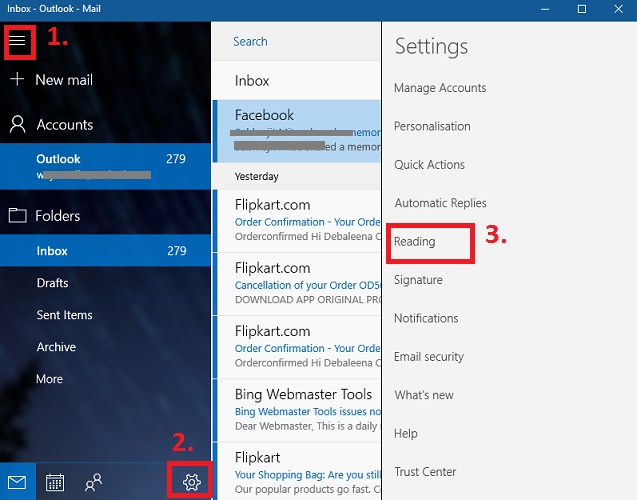Open Signature settings

pyautogui.click(x=418, y=279)
